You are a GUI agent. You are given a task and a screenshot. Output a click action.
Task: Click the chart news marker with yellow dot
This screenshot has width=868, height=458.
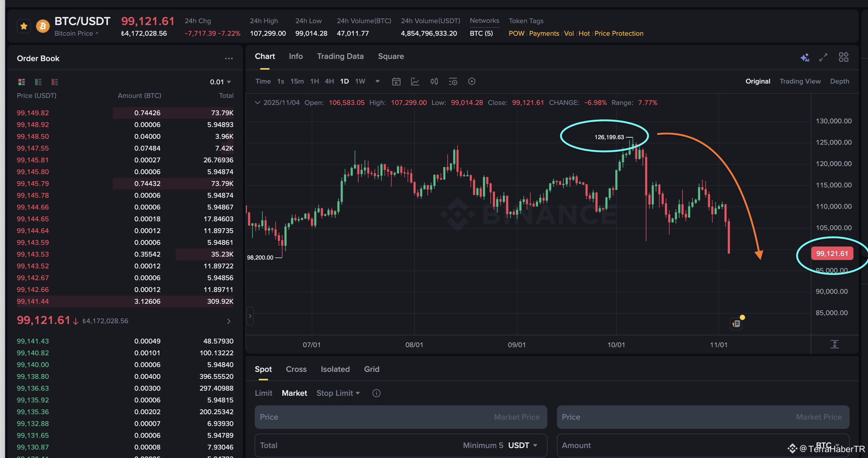point(737,323)
